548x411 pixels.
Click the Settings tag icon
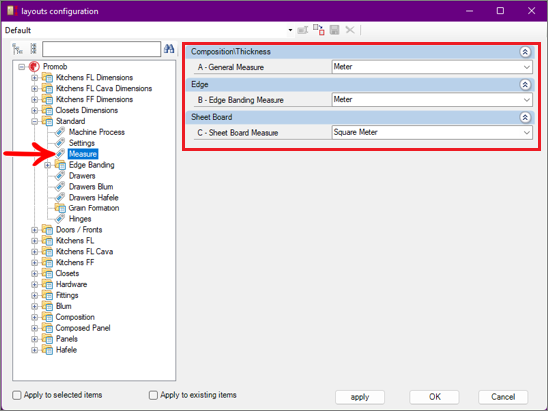tap(60, 143)
